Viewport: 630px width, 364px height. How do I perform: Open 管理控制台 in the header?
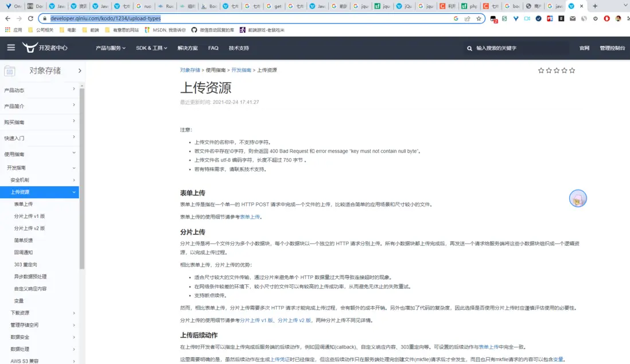coord(612,48)
